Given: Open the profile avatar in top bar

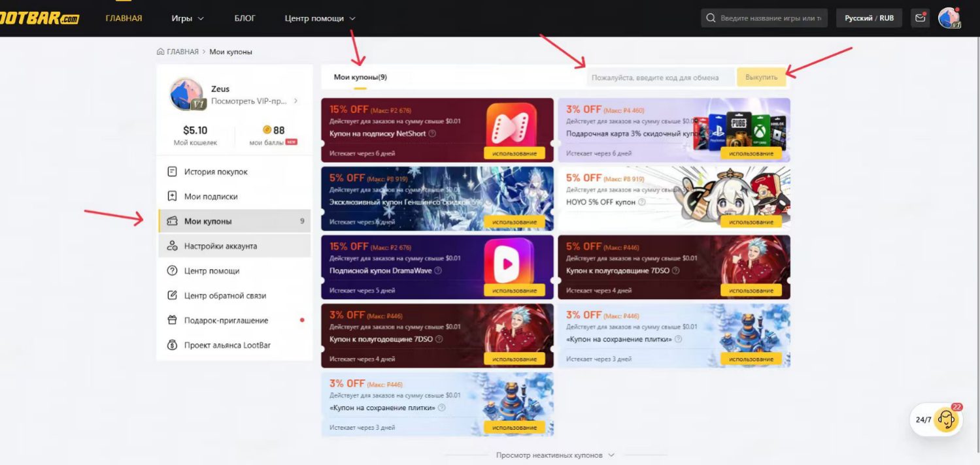Looking at the screenshot, I should [949, 18].
